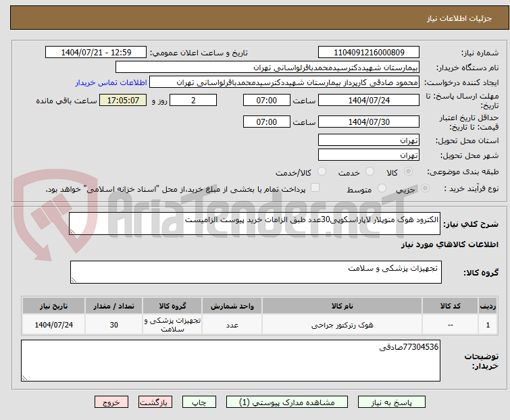
Task: Click the buyer notes textarea 77304536صادقی
Action: [230, 361]
